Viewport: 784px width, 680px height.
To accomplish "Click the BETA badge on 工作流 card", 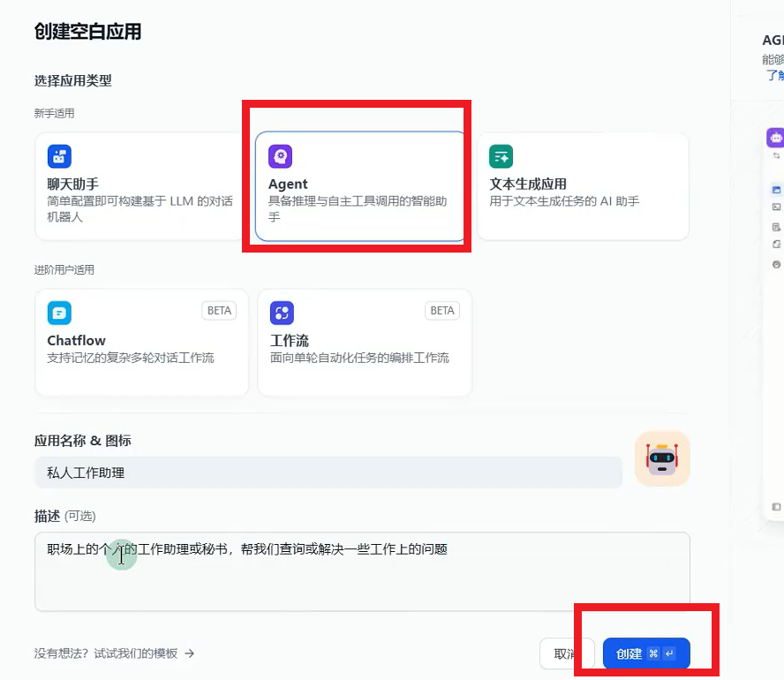I will tap(442, 311).
